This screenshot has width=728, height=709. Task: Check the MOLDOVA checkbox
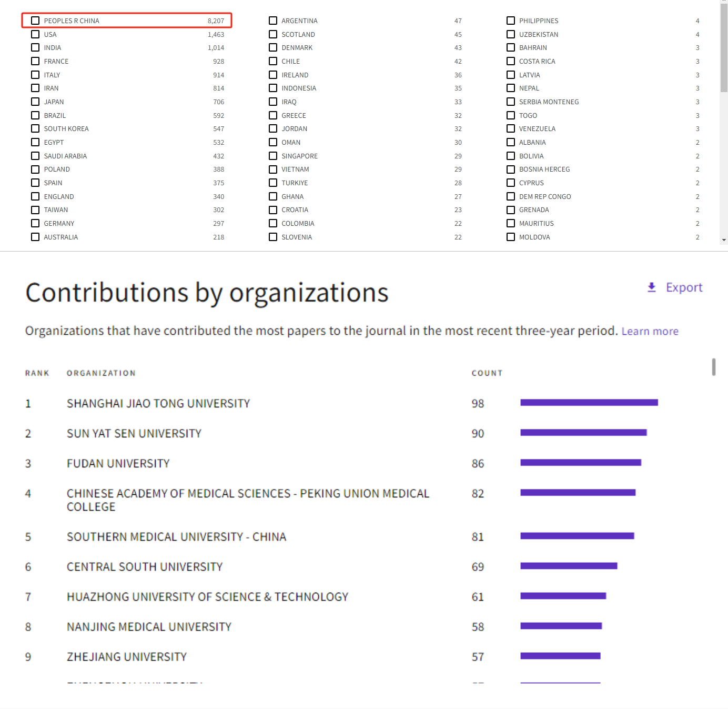click(511, 237)
